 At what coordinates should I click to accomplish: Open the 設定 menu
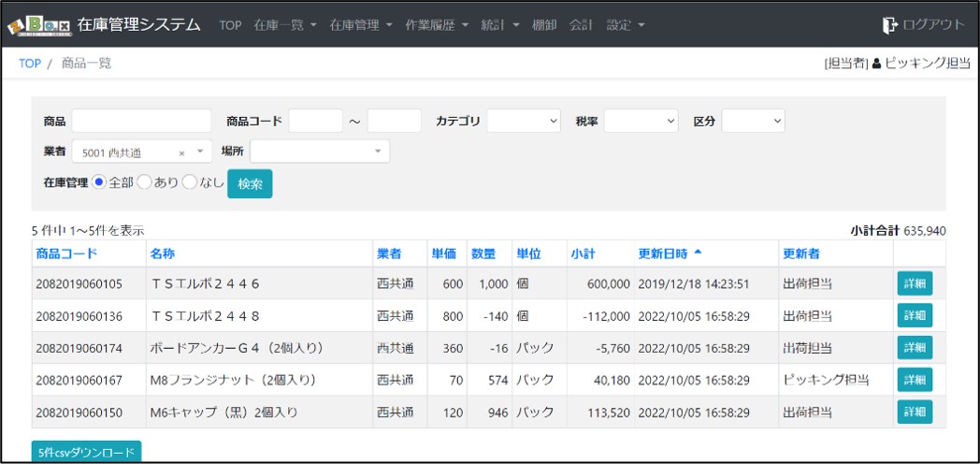click(x=626, y=25)
